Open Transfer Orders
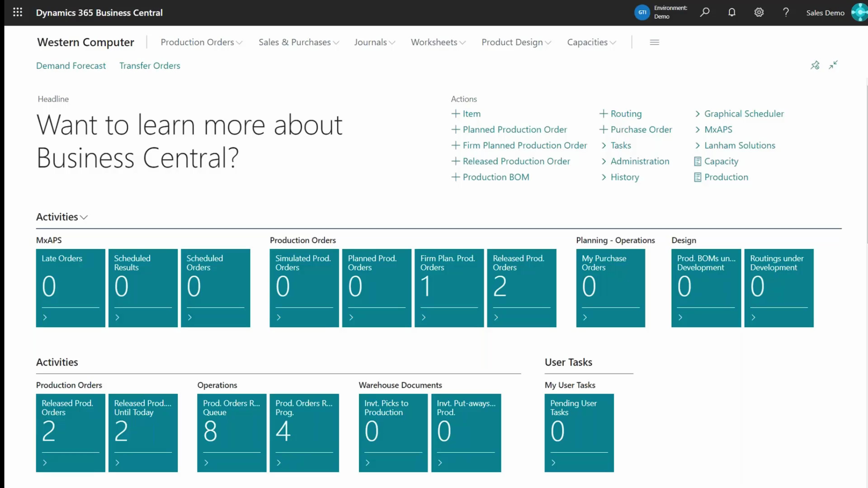Screen dimensions: 868x488 [150, 66]
